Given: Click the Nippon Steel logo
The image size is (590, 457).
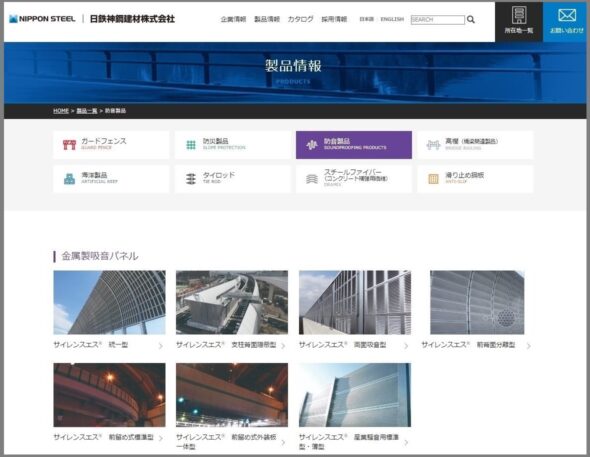Looking at the screenshot, I should pyautogui.click(x=42, y=19).
